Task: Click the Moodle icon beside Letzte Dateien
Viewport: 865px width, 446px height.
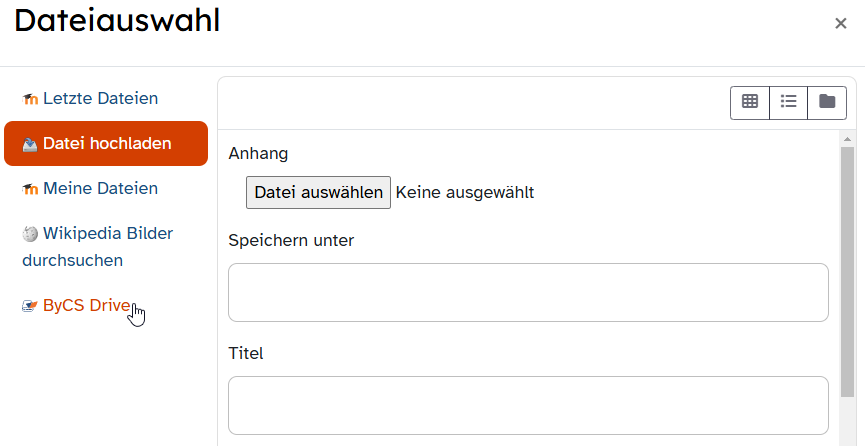Action: coord(30,99)
